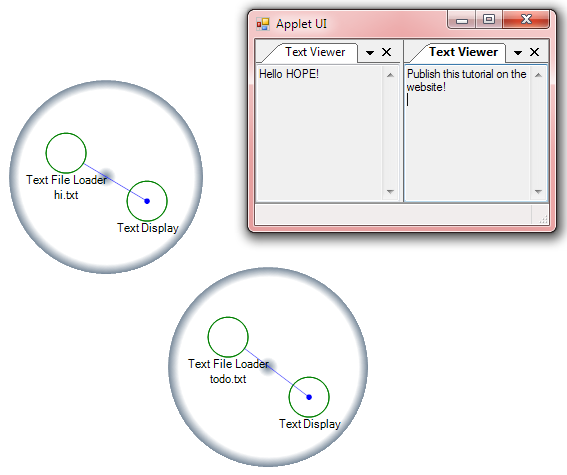The image size is (567, 475).
Task: Click the 'Text Display' label in lower cluster
Action: coord(310,424)
